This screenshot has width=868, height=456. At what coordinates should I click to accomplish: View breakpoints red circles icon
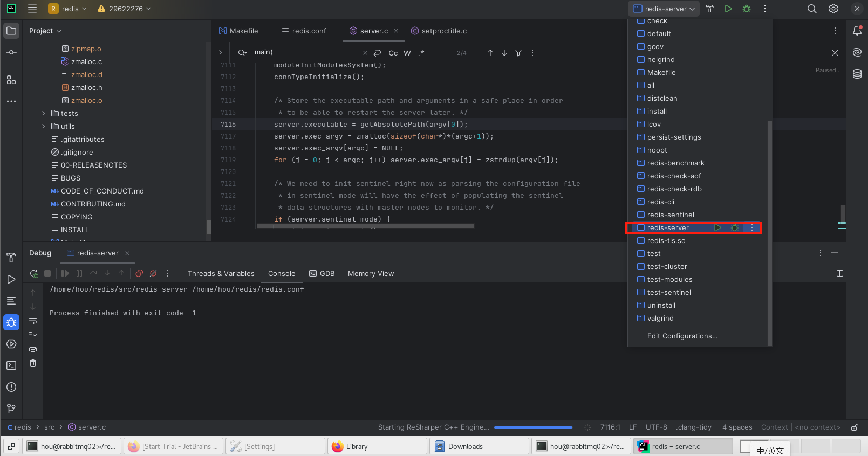[139, 273]
